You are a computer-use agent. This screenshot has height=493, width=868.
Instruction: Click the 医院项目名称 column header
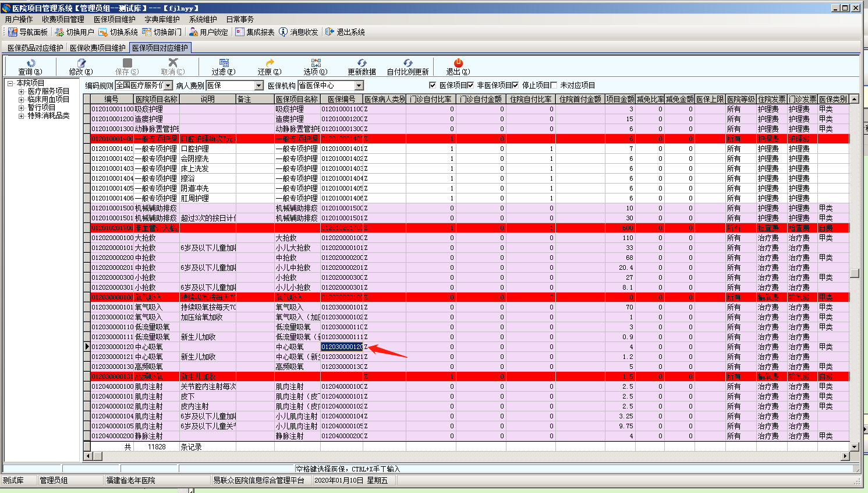click(x=157, y=99)
